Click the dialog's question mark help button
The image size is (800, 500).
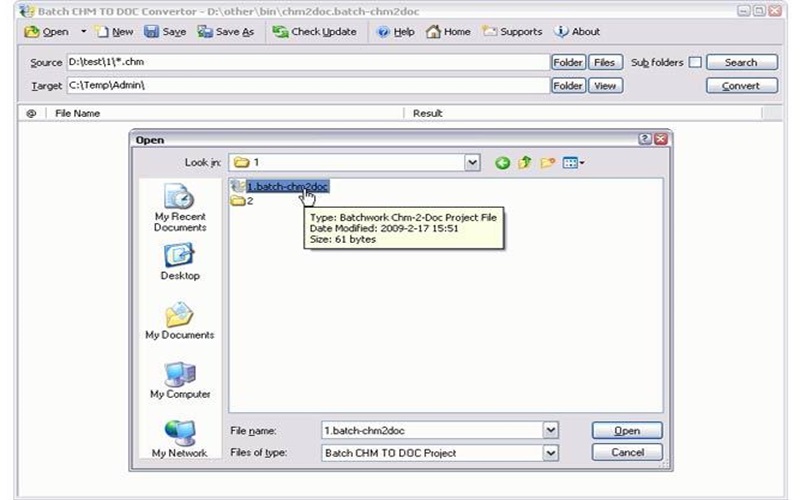point(645,139)
